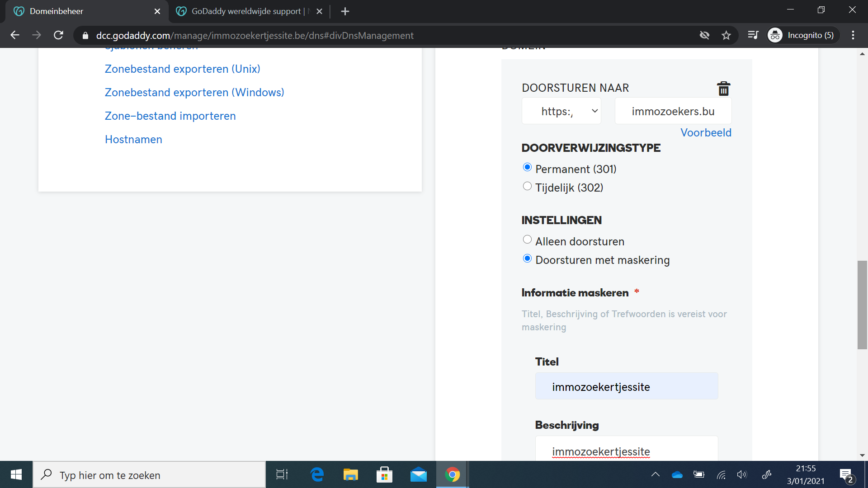Click third-party cookies blocked eye icon
This screenshot has height=488, width=868.
(704, 35)
